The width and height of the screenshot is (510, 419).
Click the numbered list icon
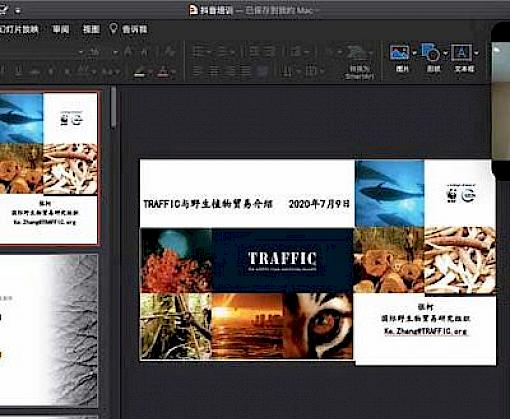coord(223,52)
